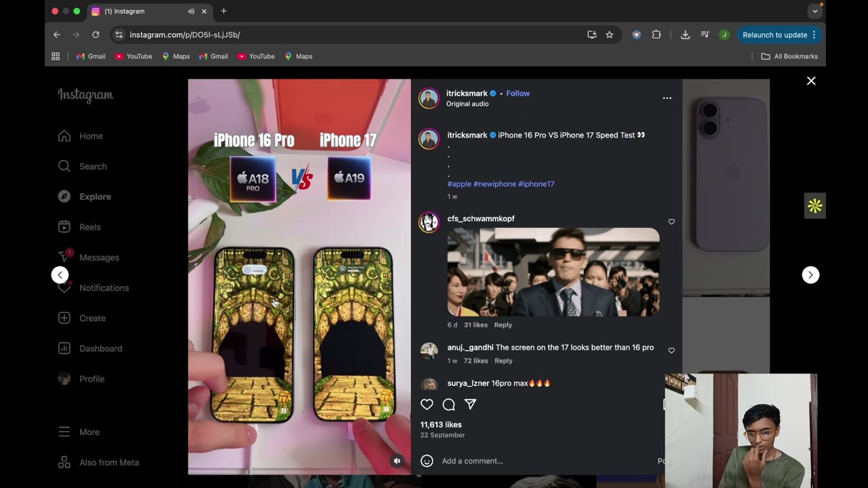Open a new browser tab
This screenshot has height=488, width=868.
tap(224, 11)
